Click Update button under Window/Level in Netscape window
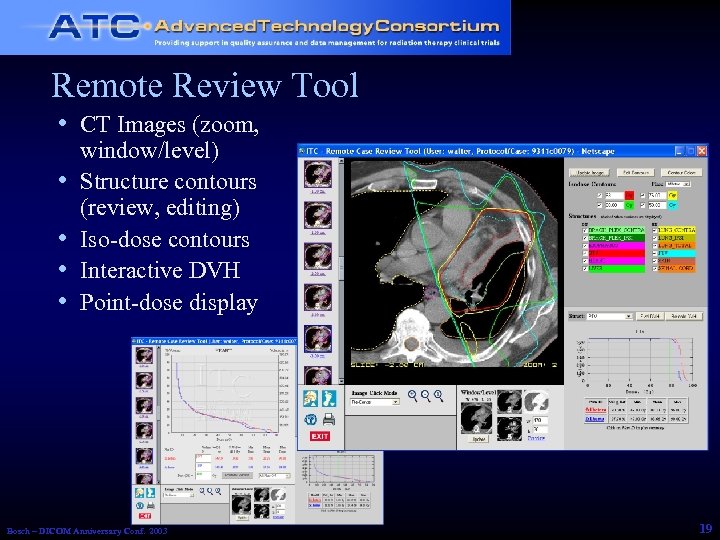Image resolution: width=720 pixels, height=540 pixels. click(x=478, y=439)
